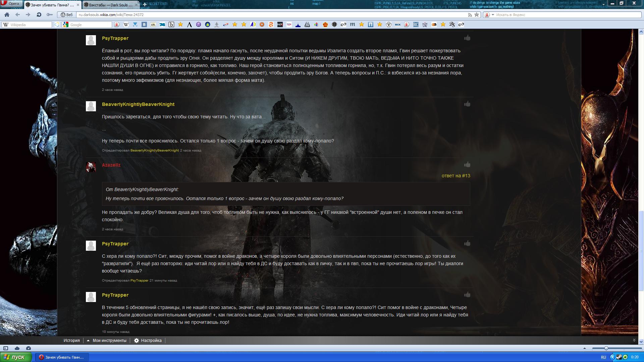Expand hidden system tray icons arrow
The height and width of the screenshot is (362, 644).
(612, 357)
